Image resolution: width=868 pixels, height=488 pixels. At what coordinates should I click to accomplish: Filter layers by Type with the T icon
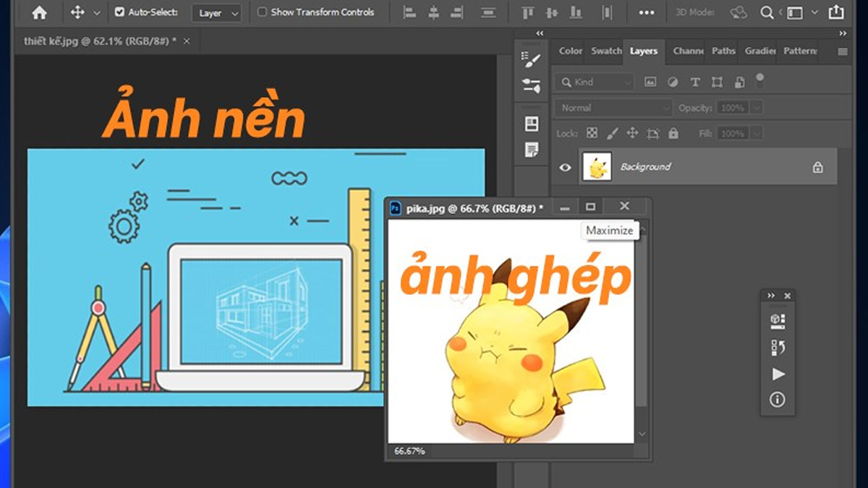click(694, 82)
